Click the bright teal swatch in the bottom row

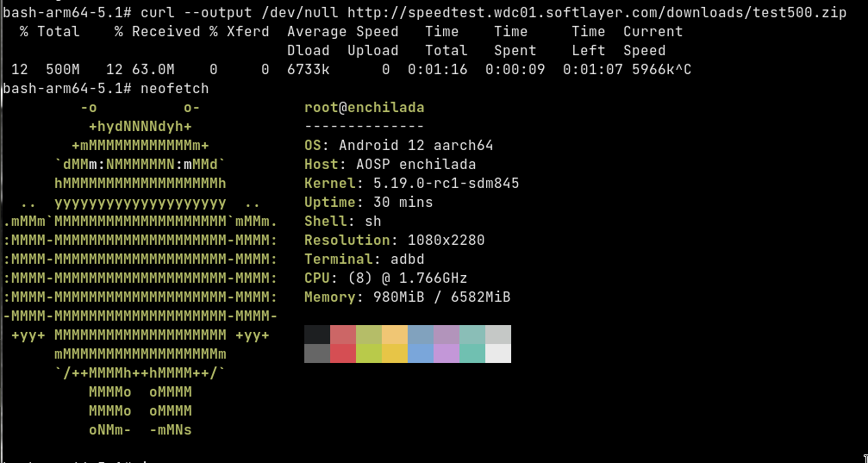click(x=472, y=354)
